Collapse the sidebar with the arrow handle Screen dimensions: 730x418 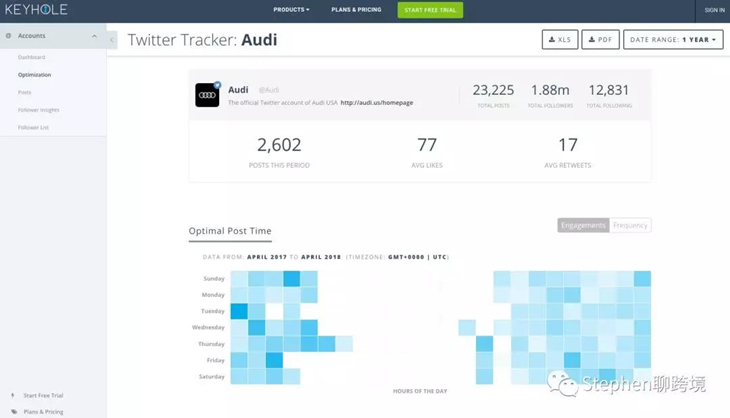(x=112, y=40)
